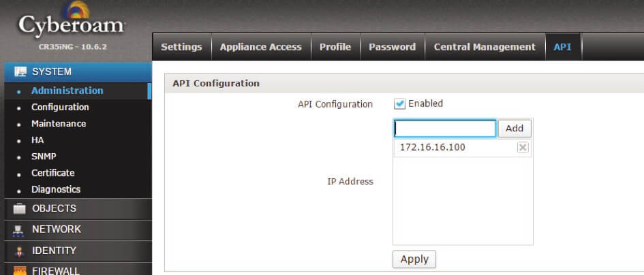
Task: Select HA in the sidebar
Action: (x=37, y=140)
